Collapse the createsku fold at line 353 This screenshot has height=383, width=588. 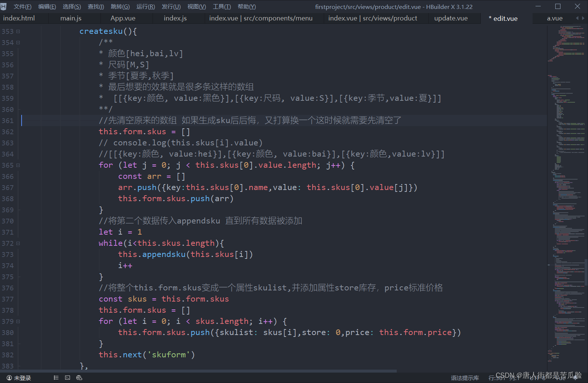(18, 32)
